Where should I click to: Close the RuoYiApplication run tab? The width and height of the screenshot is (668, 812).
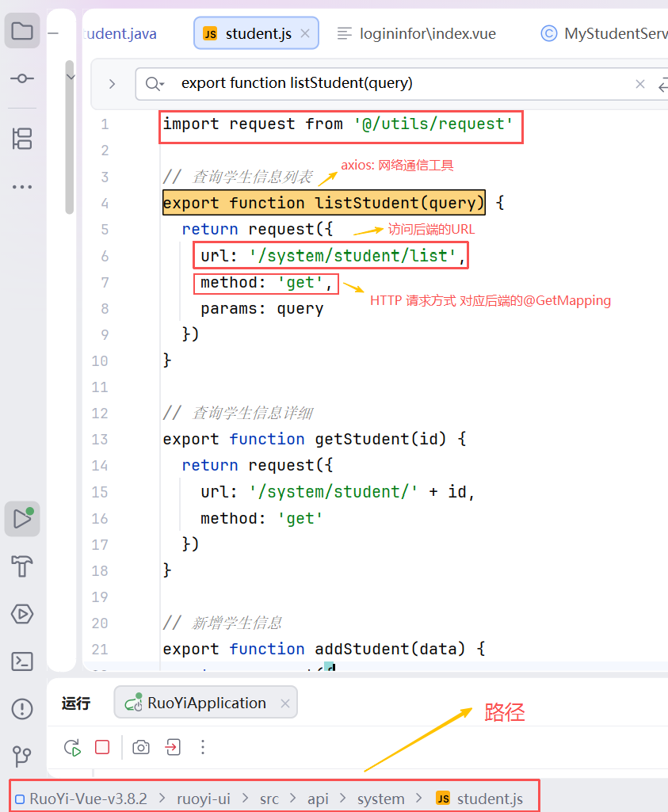[284, 703]
